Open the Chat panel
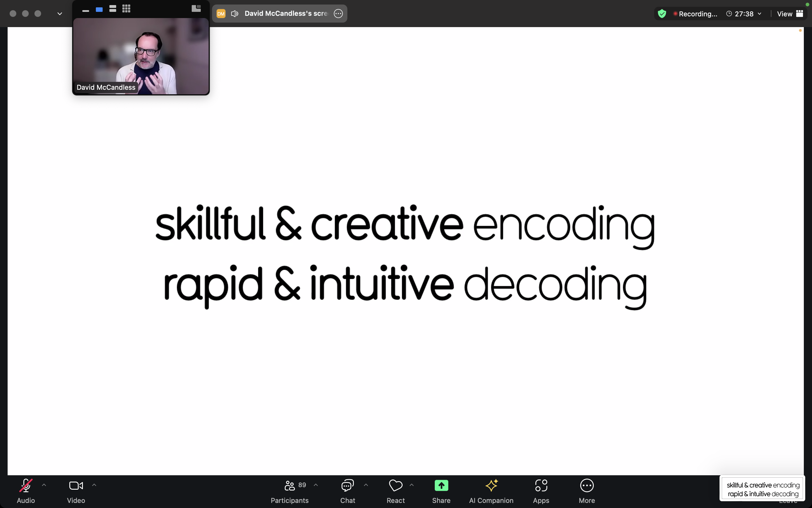 click(x=348, y=491)
